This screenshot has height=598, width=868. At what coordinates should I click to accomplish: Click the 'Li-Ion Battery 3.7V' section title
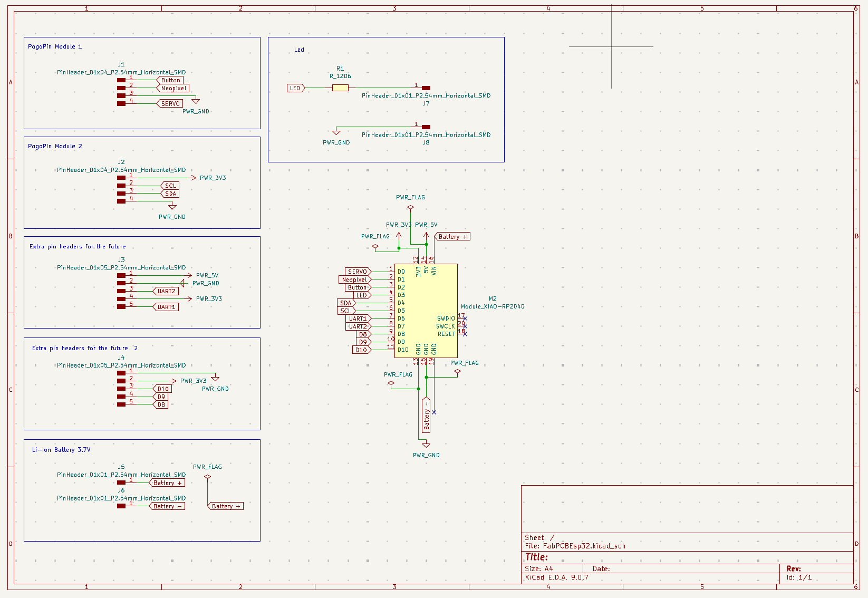(61, 450)
